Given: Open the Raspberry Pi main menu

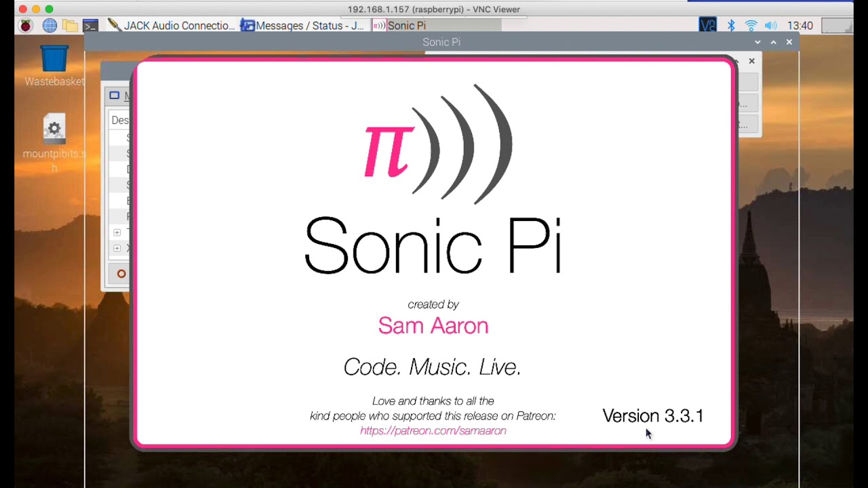Looking at the screenshot, I should click(26, 26).
